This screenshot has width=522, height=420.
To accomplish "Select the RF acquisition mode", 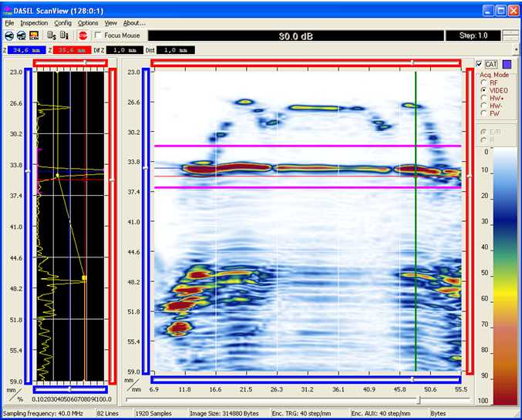I will point(483,82).
